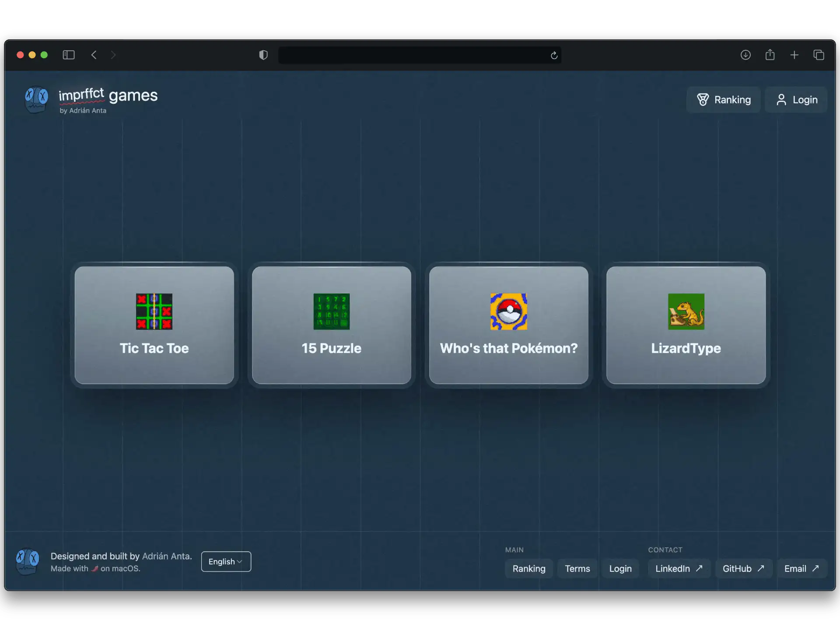The width and height of the screenshot is (840, 630).
Task: Open the Tic Tac Toe game
Action: click(154, 325)
